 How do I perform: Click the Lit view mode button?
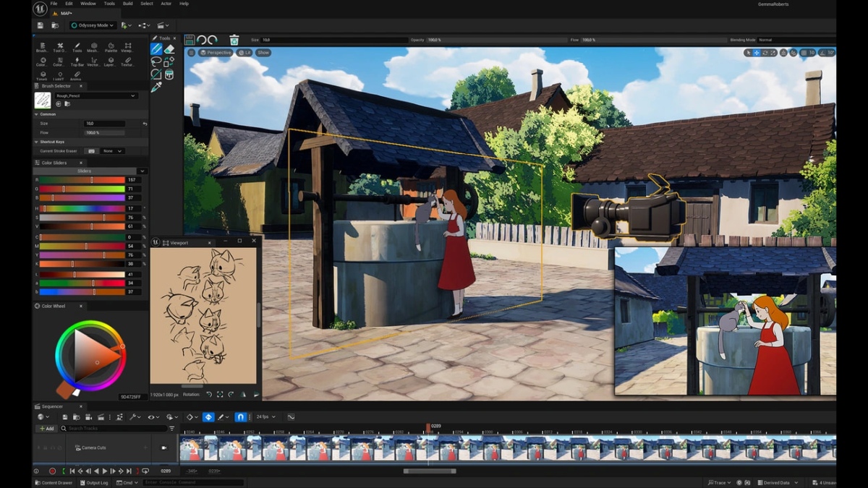point(245,53)
